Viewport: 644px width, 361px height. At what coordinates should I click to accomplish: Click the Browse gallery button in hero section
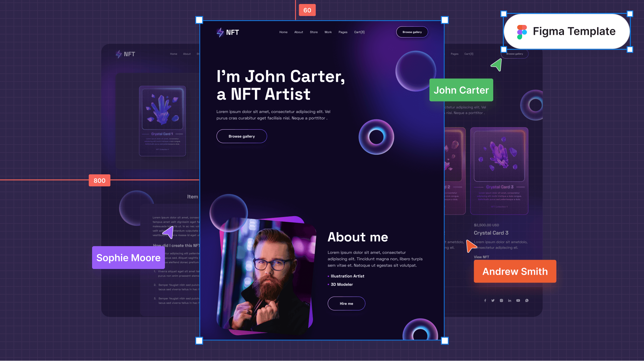pyautogui.click(x=241, y=136)
